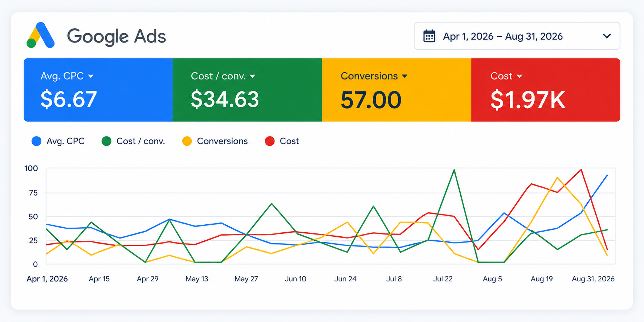Click the Aug 19 axis label
Image resolution: width=644 pixels, height=322 pixels.
pyautogui.click(x=542, y=279)
